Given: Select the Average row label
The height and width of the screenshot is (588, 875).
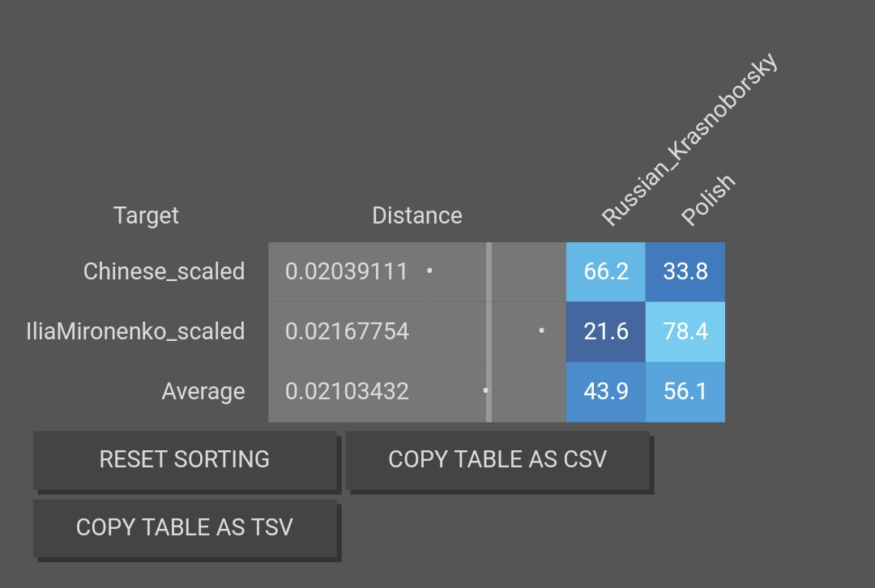Looking at the screenshot, I should 203,391.
